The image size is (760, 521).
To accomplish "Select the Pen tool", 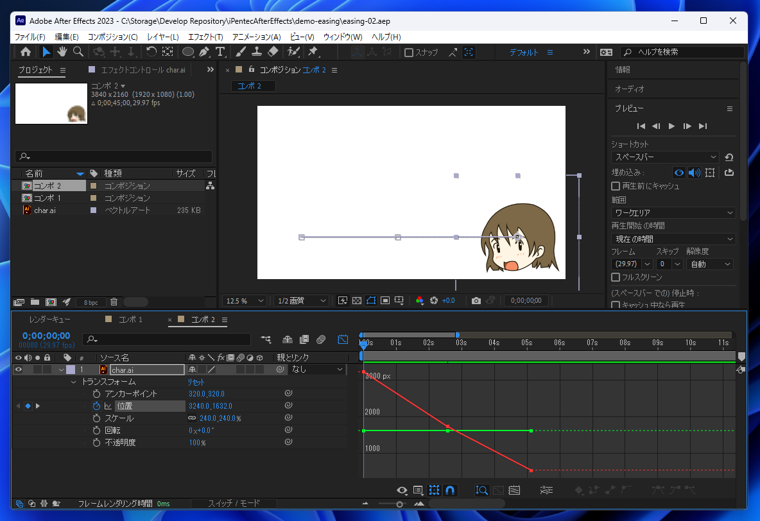I will [x=204, y=52].
